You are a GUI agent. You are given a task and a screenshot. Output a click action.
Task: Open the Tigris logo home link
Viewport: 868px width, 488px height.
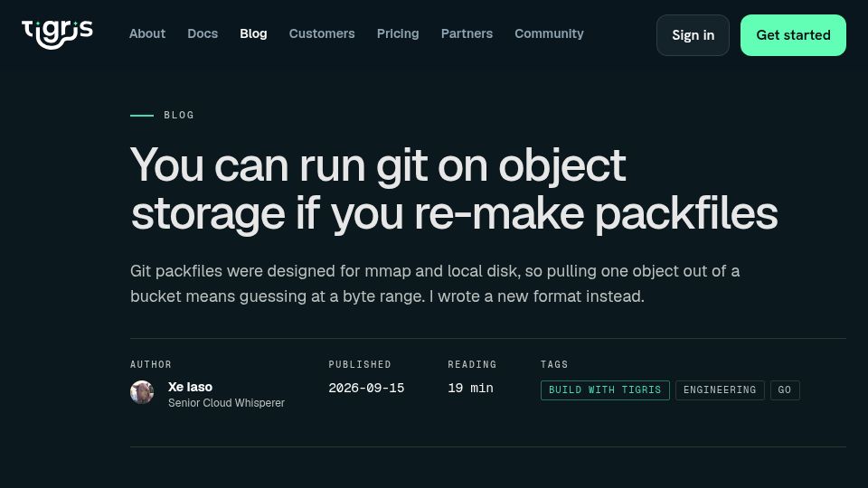click(x=57, y=33)
